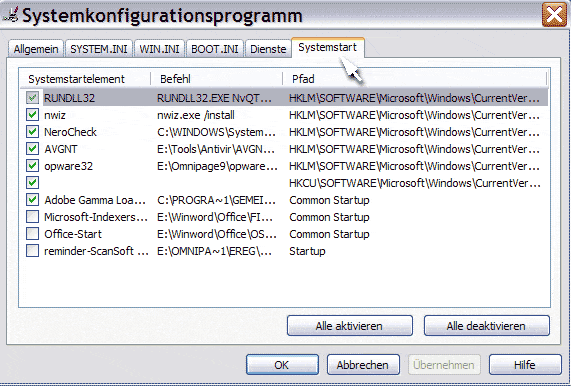Screen dimensions: 571x386
Task: Switch to the Dienste tab
Action: [x=268, y=49]
